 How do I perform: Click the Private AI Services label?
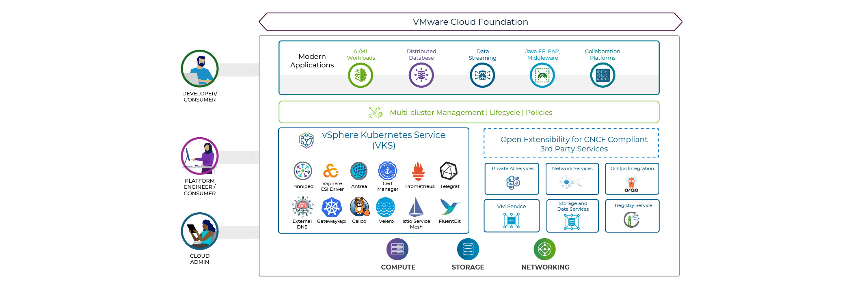coord(513,168)
